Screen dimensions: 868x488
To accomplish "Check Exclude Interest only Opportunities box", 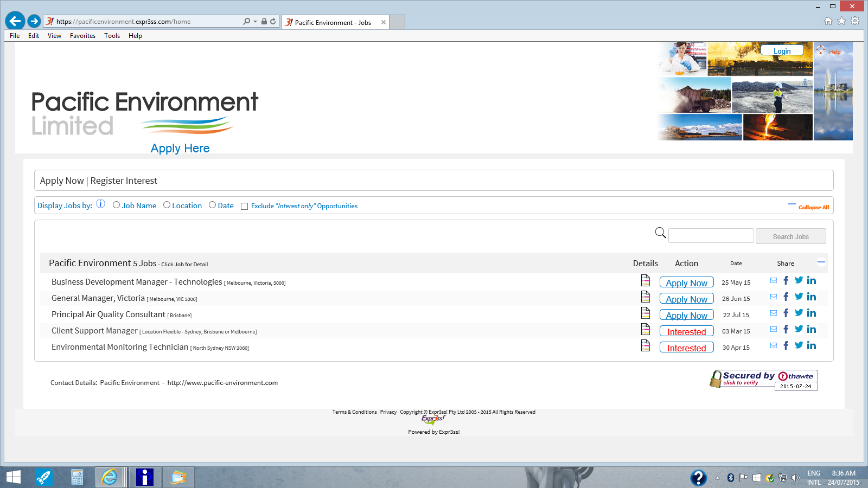I will 244,206.
